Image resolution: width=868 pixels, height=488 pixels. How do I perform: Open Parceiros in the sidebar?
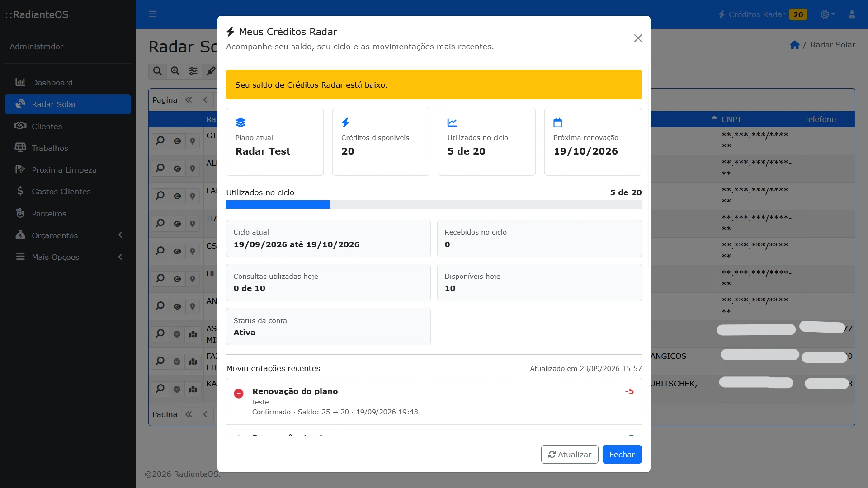tap(68, 213)
